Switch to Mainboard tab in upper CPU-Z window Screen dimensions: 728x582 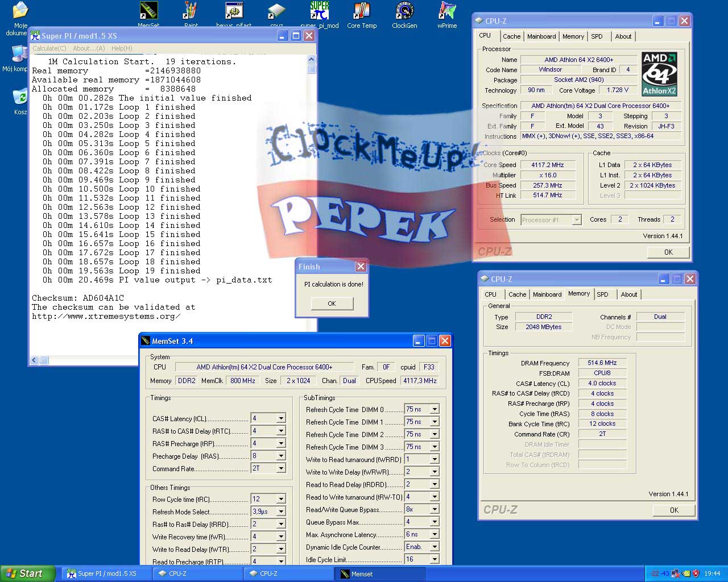541,36
